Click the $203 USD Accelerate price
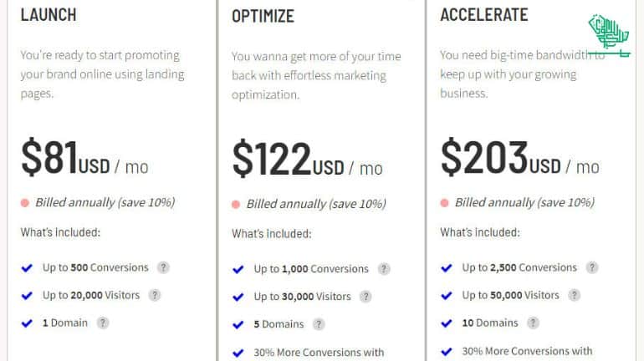This screenshot has height=361, width=644. (520, 158)
